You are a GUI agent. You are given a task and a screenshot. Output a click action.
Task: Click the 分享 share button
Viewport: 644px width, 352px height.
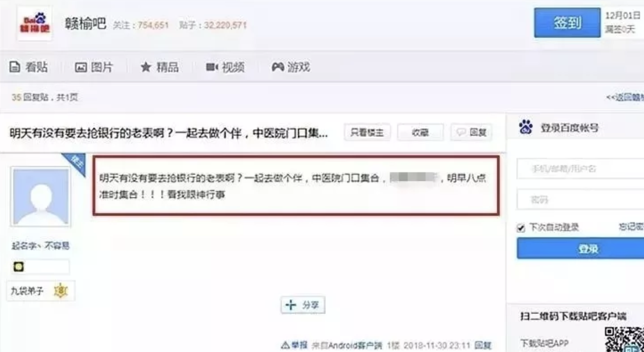coord(303,305)
